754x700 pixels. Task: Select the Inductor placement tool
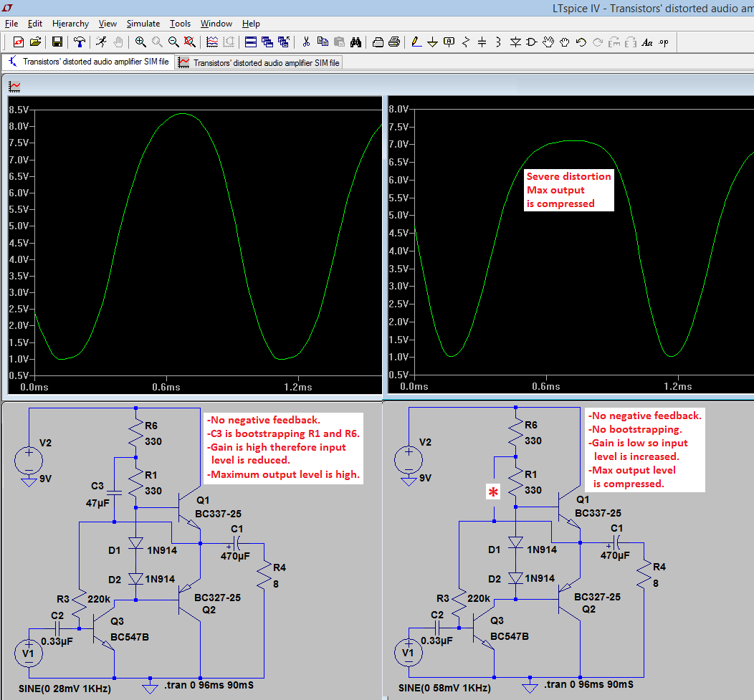[498, 42]
